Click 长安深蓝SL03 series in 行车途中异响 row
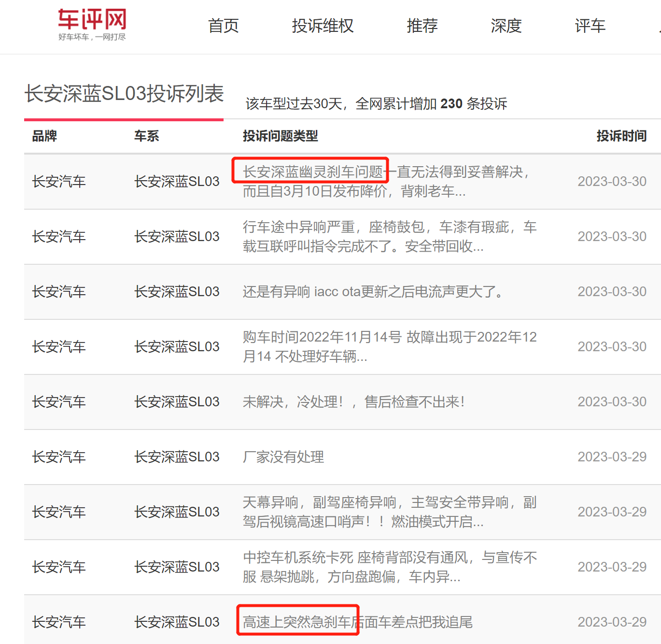 [x=177, y=237]
